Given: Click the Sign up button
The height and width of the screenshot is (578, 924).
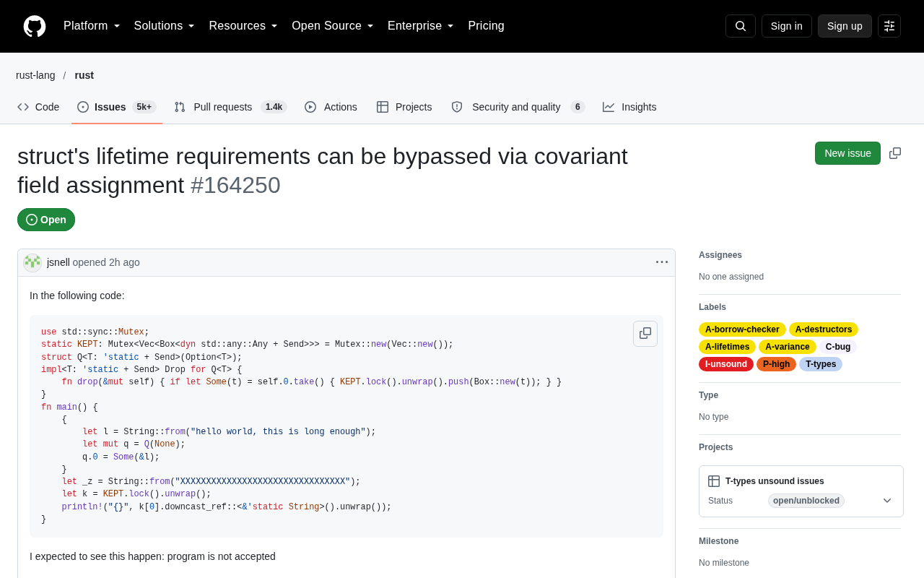Looking at the screenshot, I should click(x=845, y=26).
